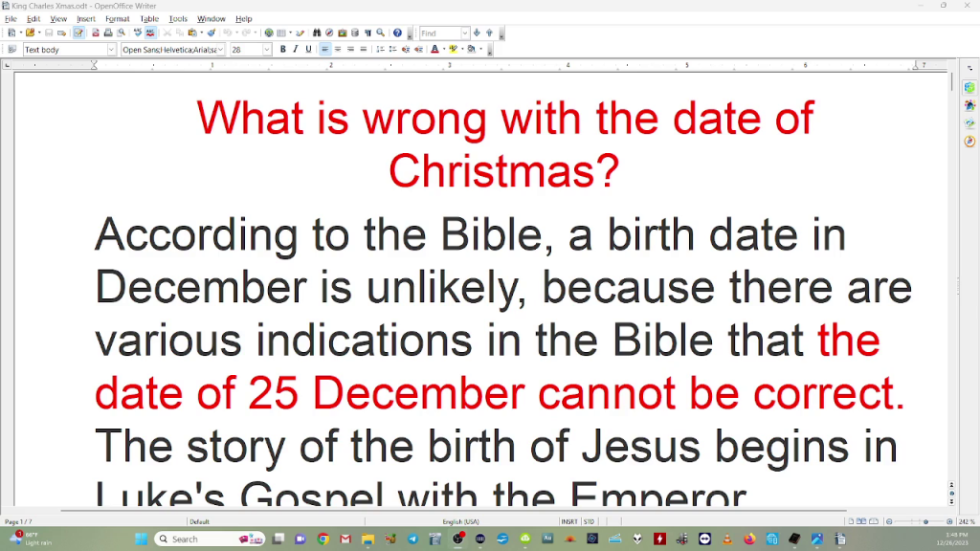Viewport: 980px width, 551px height.
Task: Click the Page 1 / 7 status field
Action: tap(19, 521)
